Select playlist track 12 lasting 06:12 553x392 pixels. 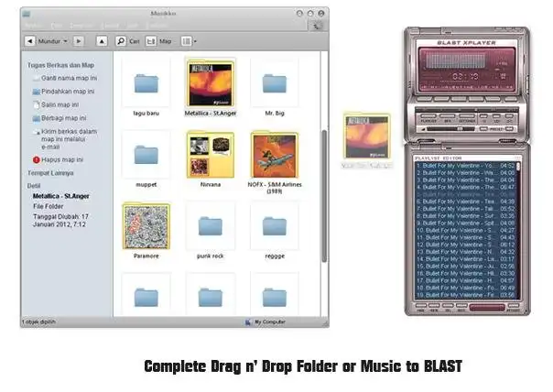[465, 245]
